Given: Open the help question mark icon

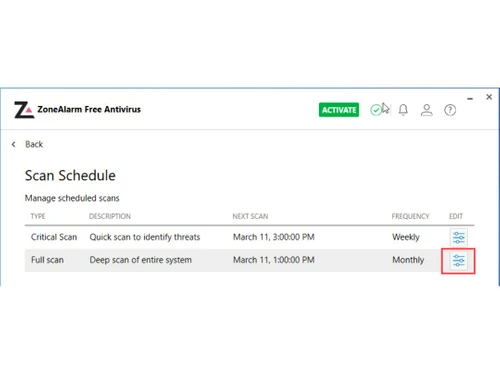Looking at the screenshot, I should coord(450,110).
